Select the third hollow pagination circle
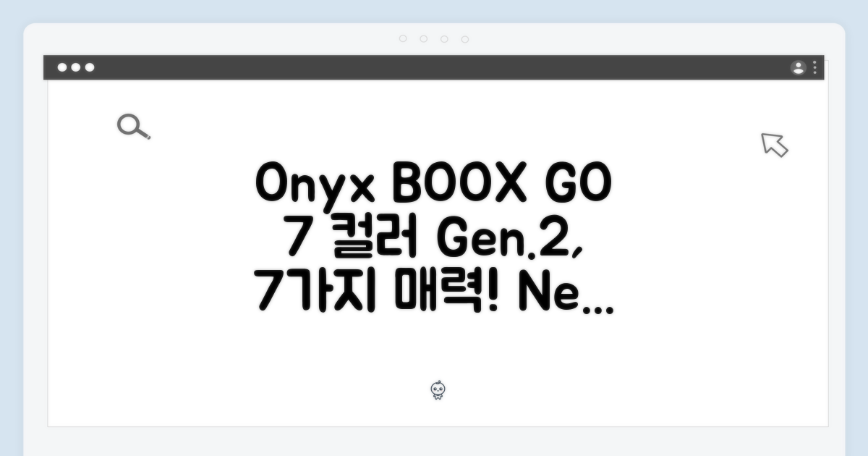 [x=444, y=39]
